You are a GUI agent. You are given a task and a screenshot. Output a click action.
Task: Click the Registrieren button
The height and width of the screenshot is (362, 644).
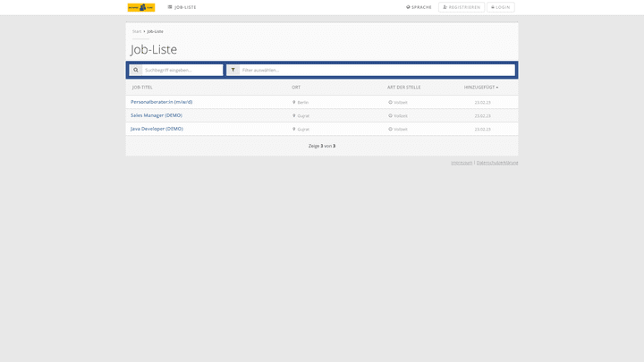462,7
